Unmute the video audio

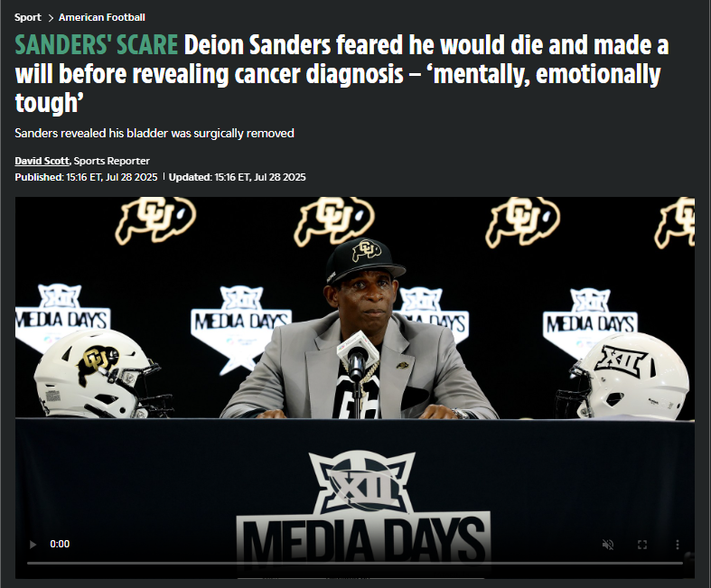coord(608,544)
